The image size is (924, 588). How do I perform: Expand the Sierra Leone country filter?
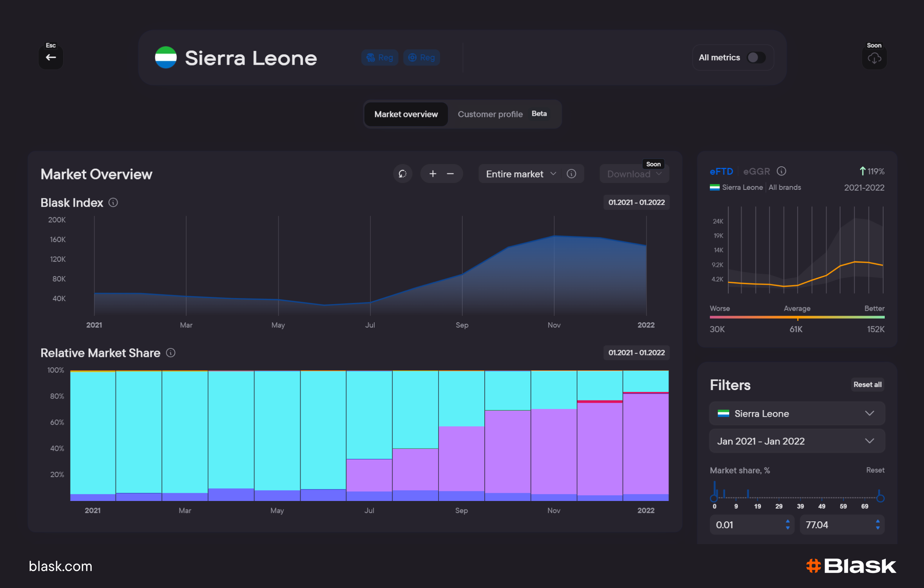click(797, 414)
